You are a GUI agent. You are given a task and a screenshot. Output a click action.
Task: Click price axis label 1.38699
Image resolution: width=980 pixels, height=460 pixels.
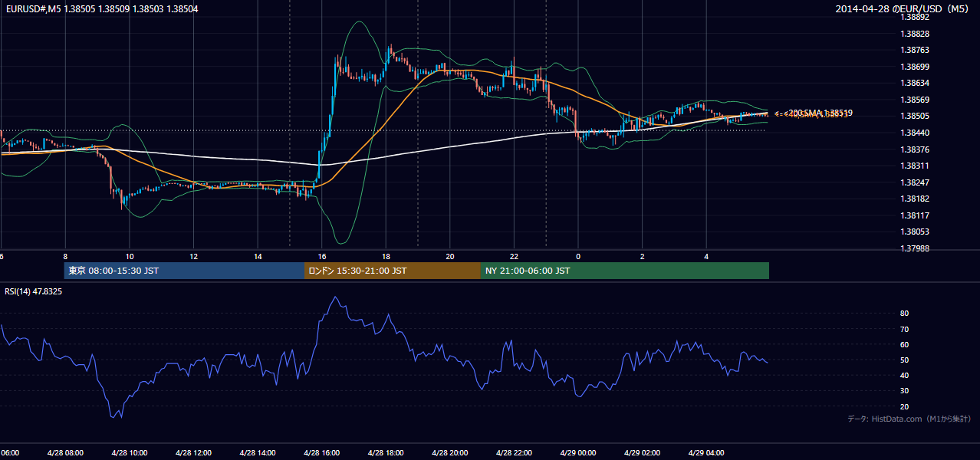coord(916,67)
